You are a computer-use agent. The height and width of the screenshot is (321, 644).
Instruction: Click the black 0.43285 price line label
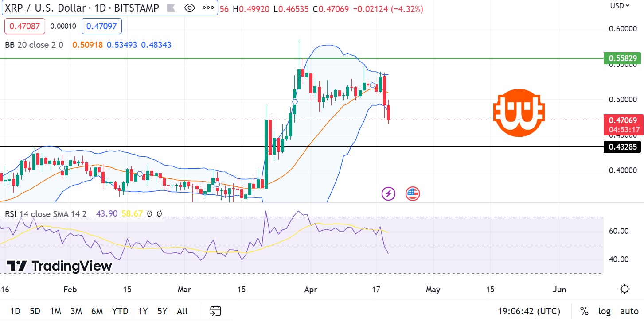pyautogui.click(x=622, y=147)
